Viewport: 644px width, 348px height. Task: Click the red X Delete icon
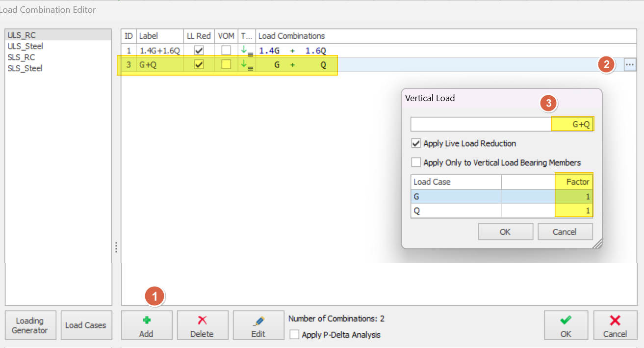coord(202,321)
